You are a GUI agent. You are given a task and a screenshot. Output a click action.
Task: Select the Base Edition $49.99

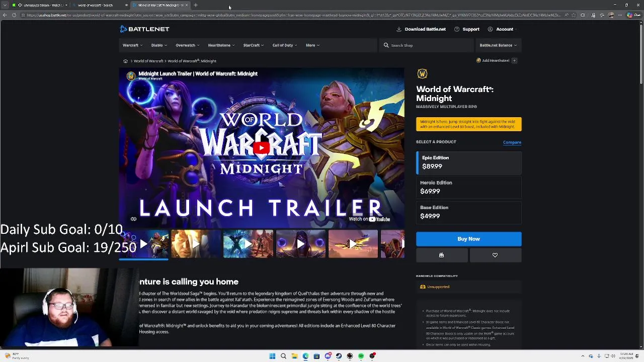[x=469, y=212]
